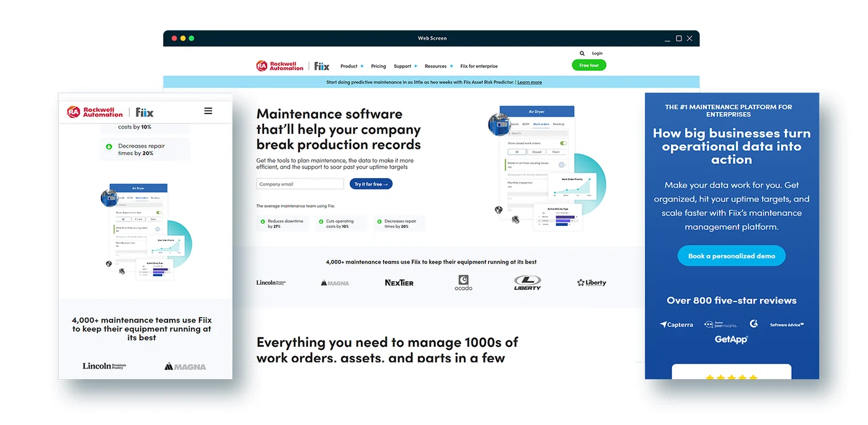Select Work orders tab in desktop Air Dryer card
This screenshot has width=868, height=425.
pos(541,124)
